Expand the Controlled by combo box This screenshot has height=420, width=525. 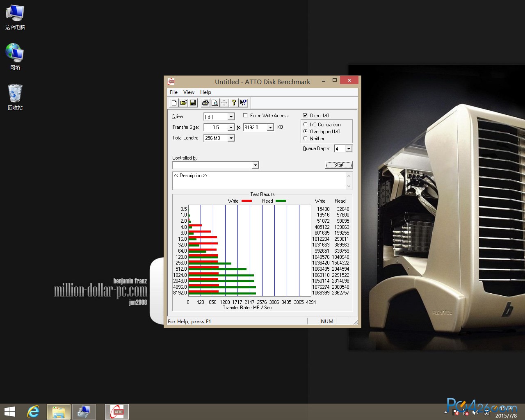255,165
